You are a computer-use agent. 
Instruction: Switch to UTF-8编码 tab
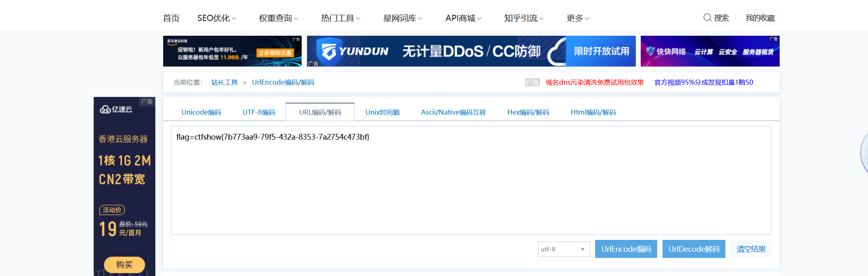tap(259, 112)
